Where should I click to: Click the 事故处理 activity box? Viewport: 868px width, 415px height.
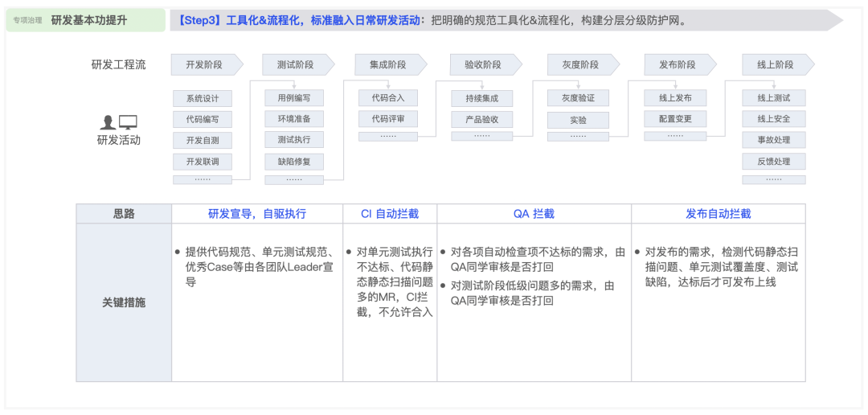click(774, 140)
